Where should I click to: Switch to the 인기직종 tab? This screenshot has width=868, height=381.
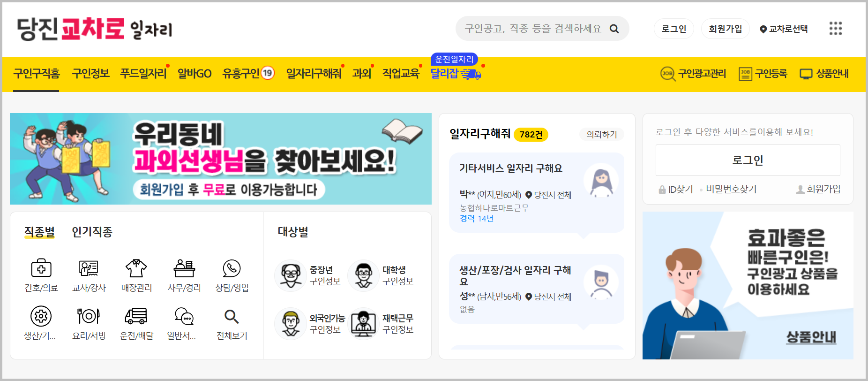coord(92,232)
